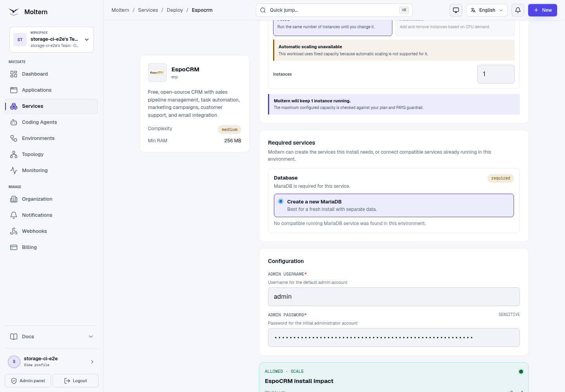Click the Moltern bird logo
565x392 pixels.
click(x=14, y=12)
